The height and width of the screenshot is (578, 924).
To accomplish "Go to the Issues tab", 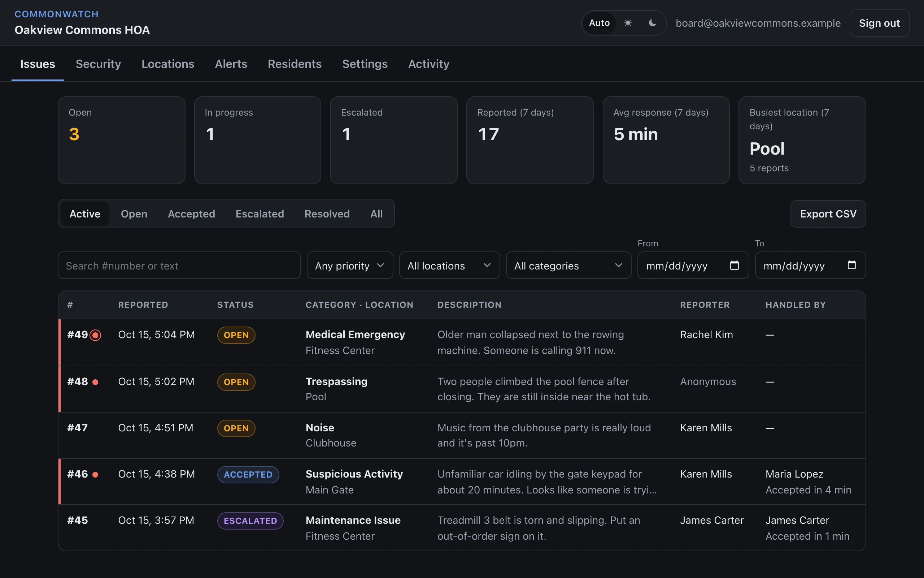I will (x=38, y=64).
